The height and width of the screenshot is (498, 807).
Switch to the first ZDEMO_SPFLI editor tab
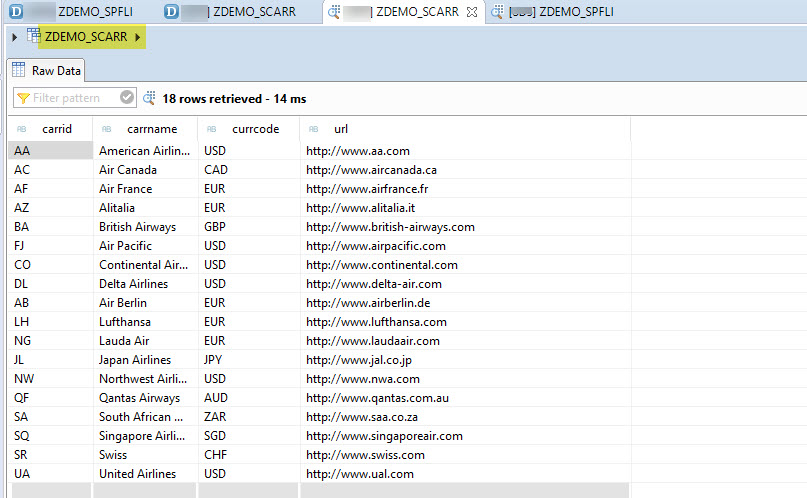72,11
